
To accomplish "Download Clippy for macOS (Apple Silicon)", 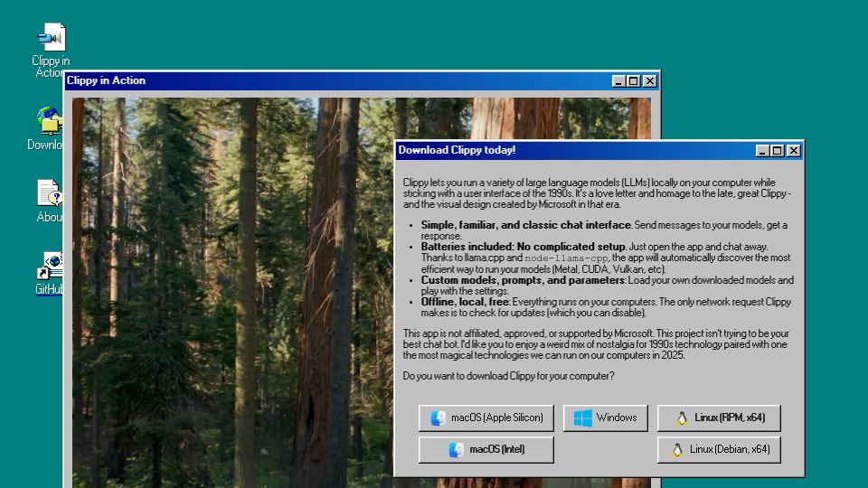I will tap(486, 418).
